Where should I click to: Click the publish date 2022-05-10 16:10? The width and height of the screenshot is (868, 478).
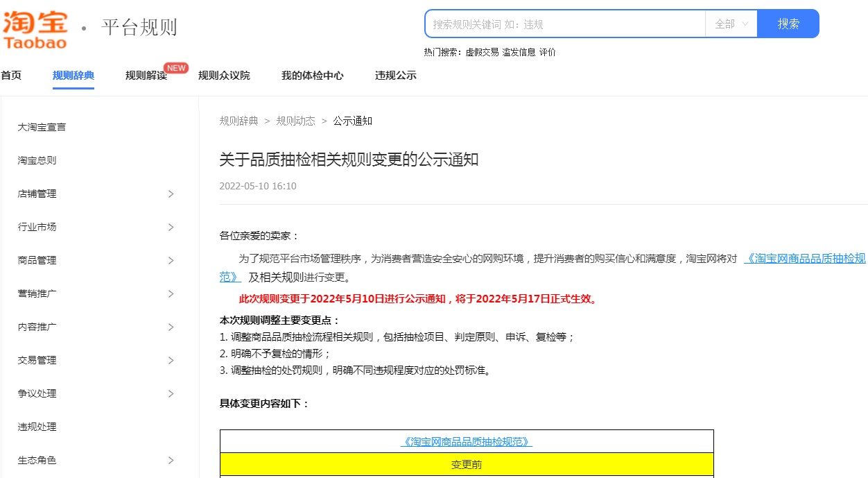click(x=258, y=186)
